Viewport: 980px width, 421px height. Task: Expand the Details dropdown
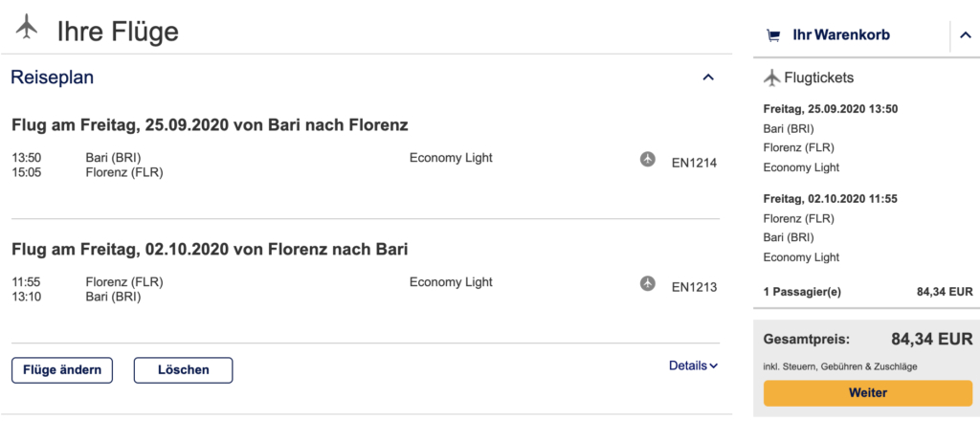click(x=693, y=366)
